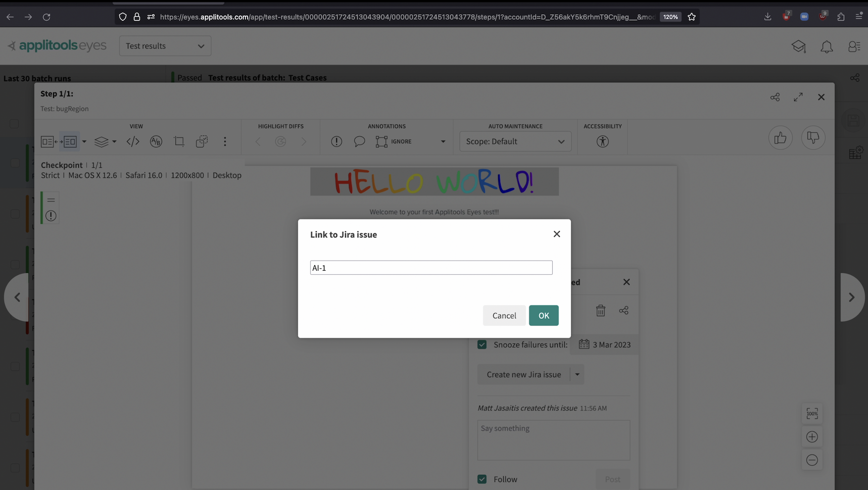Click the bug marker in step sidebar
The image size is (868, 490).
[51, 216]
